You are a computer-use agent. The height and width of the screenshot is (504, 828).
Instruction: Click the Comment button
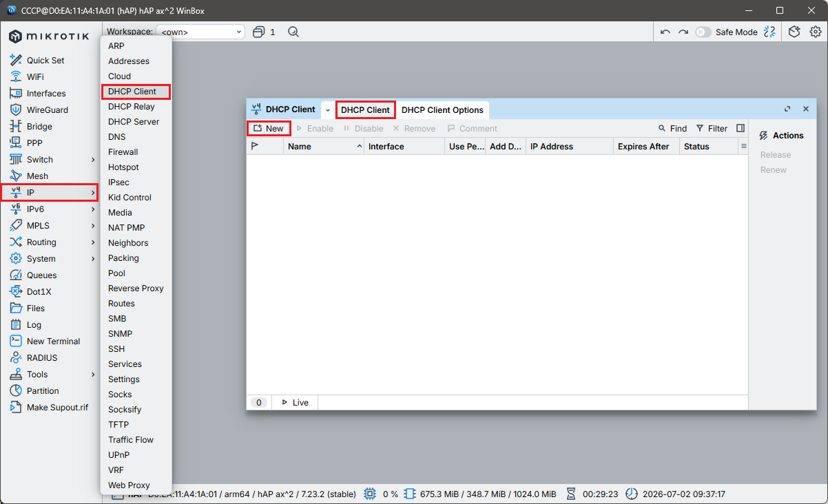pos(472,128)
